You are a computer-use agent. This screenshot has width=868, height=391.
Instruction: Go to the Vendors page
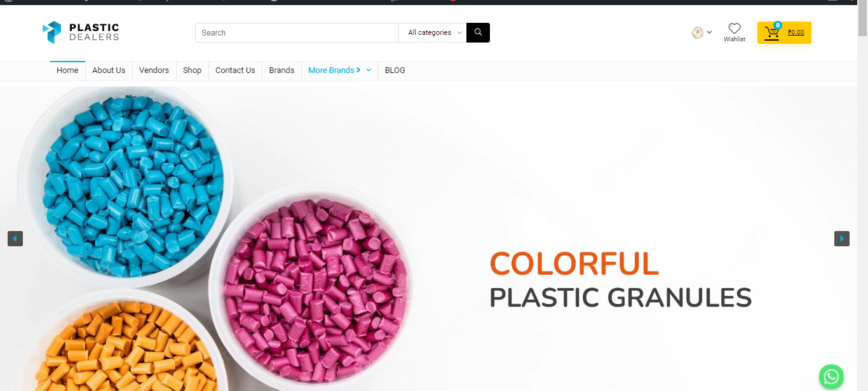pos(154,70)
